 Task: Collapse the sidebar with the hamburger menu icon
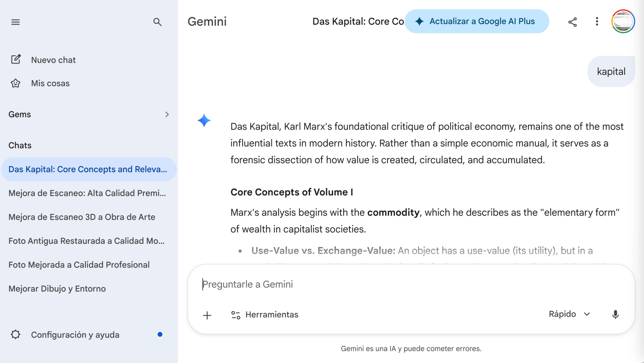15,22
